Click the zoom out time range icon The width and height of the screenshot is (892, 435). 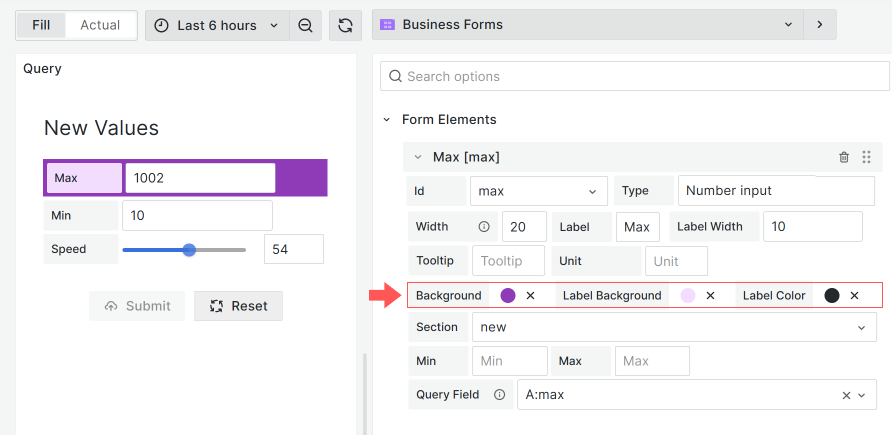[305, 25]
